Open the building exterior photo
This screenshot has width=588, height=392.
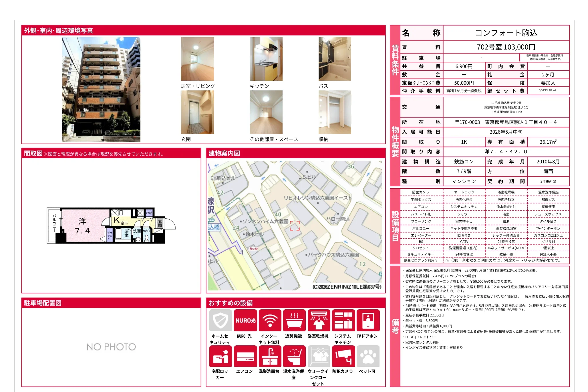(101, 89)
